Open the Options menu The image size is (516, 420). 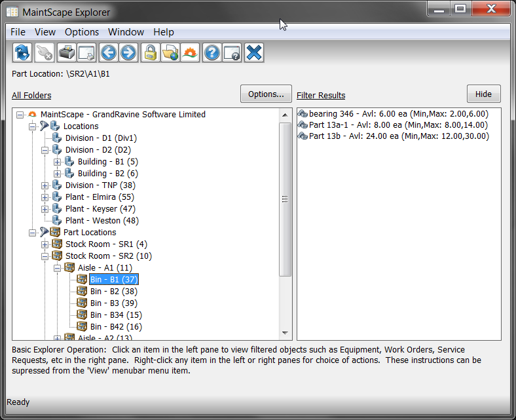(x=82, y=32)
